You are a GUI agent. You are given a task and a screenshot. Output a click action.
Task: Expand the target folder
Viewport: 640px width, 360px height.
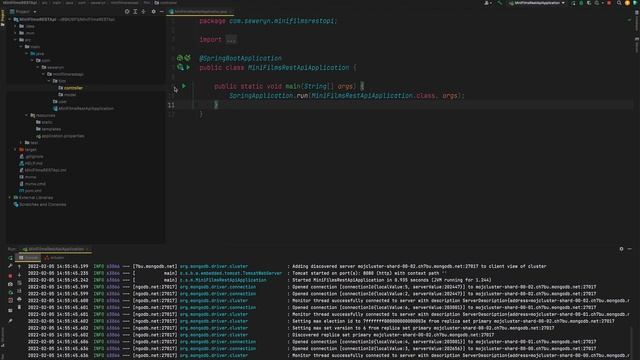coord(16,150)
